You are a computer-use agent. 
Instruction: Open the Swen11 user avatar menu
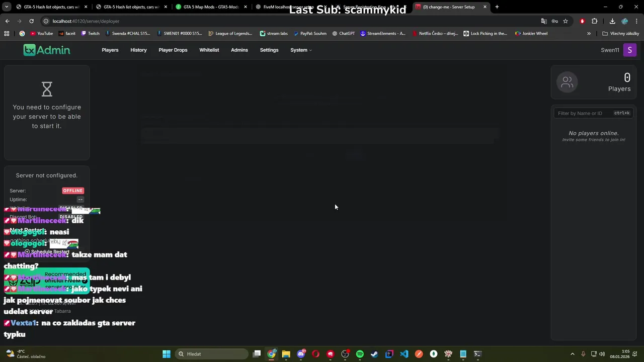point(630,50)
